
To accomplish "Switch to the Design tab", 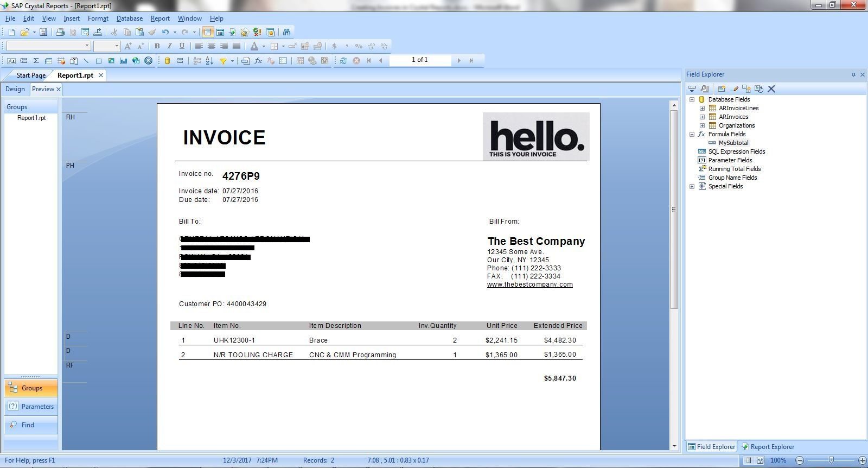I will [15, 89].
